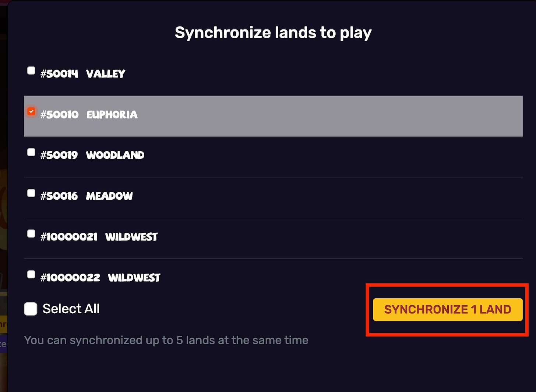The width and height of the screenshot is (536, 392).
Task: Click the WOODLAND land name
Action: [115, 155]
